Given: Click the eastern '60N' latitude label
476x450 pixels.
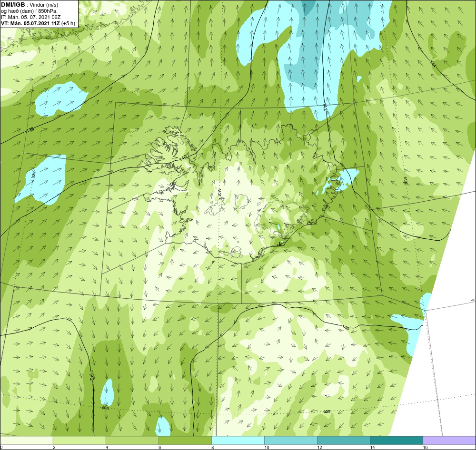Looking at the screenshot, I should pyautogui.click(x=327, y=411).
